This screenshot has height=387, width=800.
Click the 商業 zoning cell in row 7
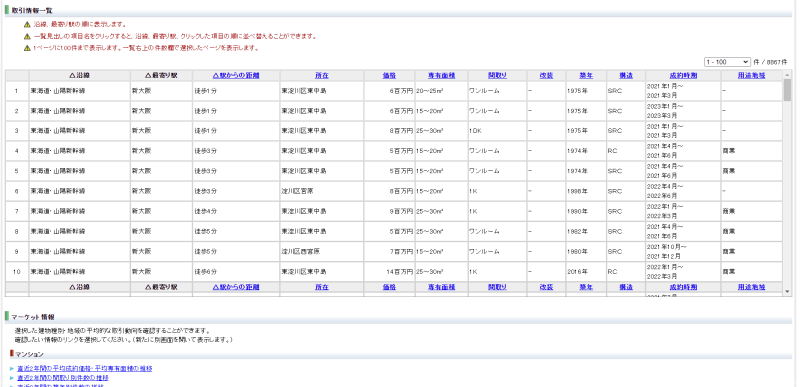(x=752, y=211)
